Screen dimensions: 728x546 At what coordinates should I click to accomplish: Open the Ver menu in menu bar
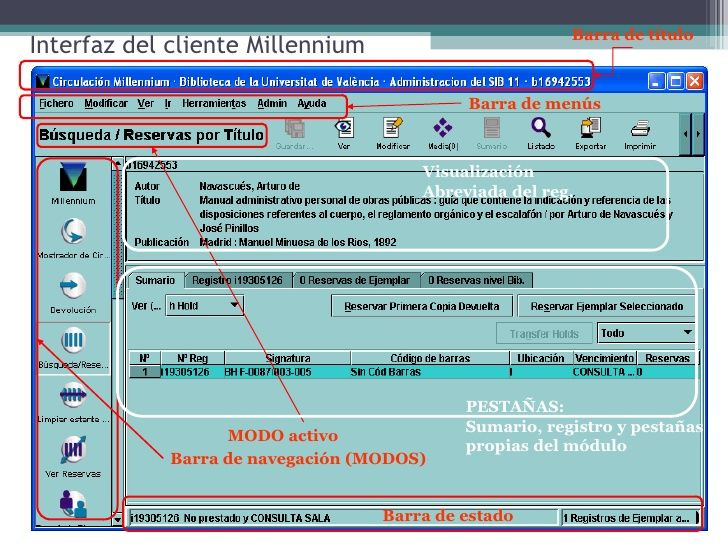tap(145, 104)
